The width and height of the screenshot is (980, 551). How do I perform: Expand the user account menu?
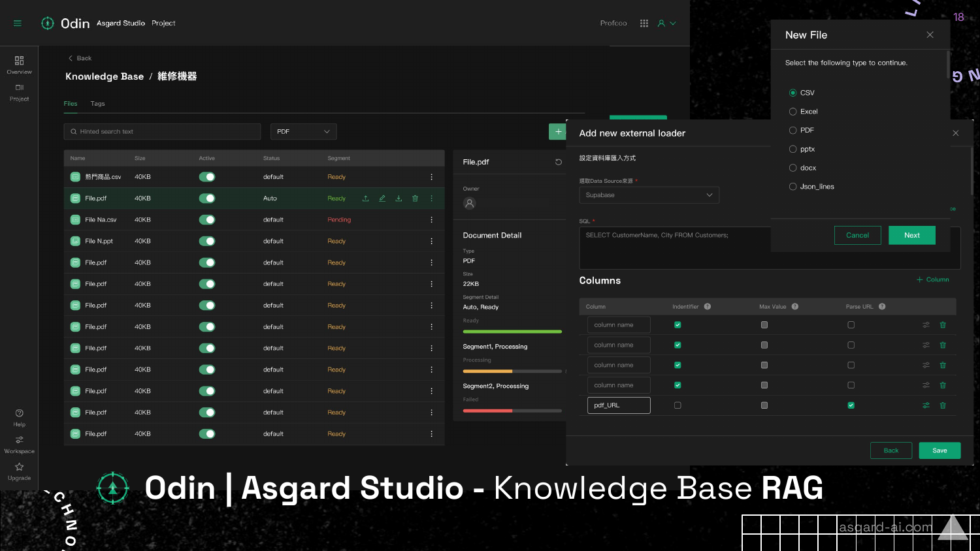coord(667,24)
